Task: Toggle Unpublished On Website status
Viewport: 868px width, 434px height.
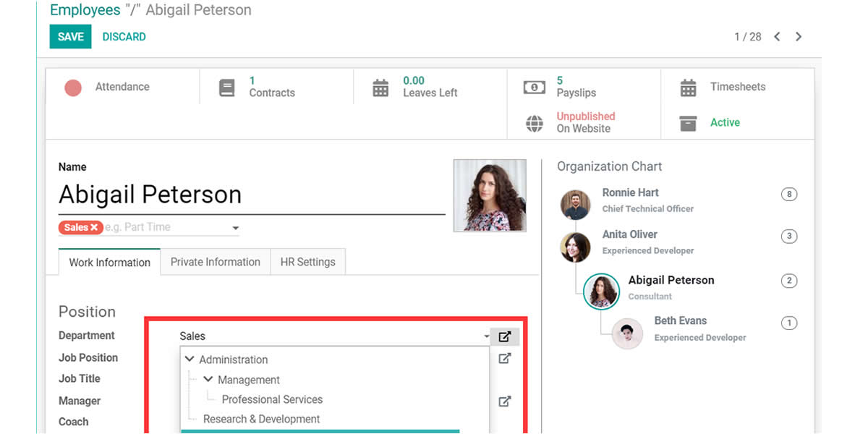Action: tap(585, 122)
